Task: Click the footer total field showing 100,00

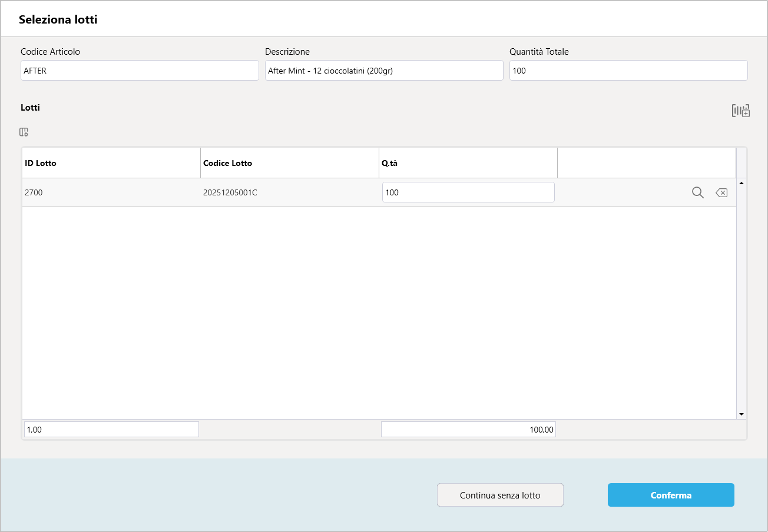Action: 468,430
